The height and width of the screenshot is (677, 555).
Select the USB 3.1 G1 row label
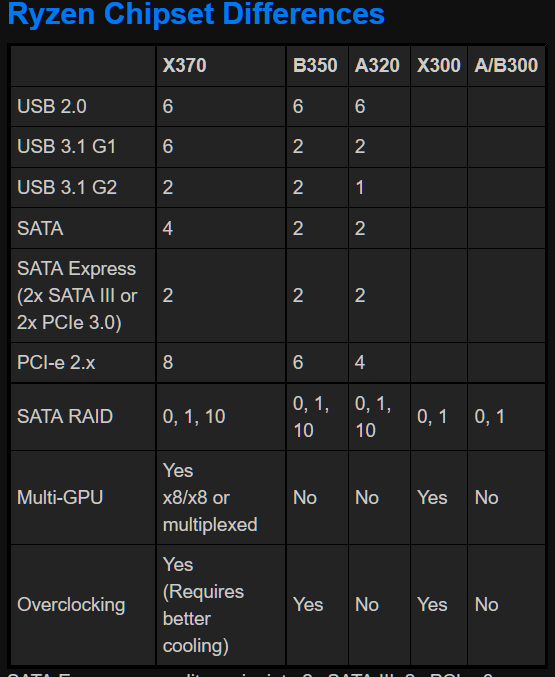67,147
